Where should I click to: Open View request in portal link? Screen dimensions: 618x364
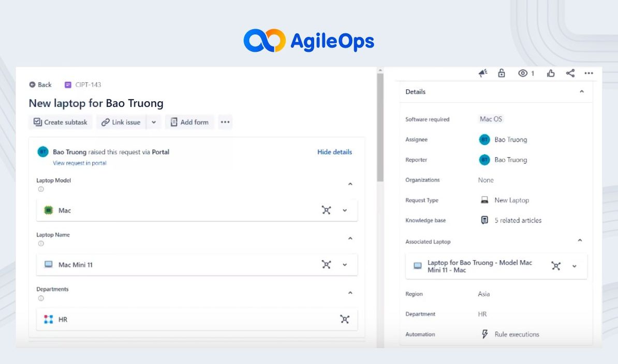point(80,163)
